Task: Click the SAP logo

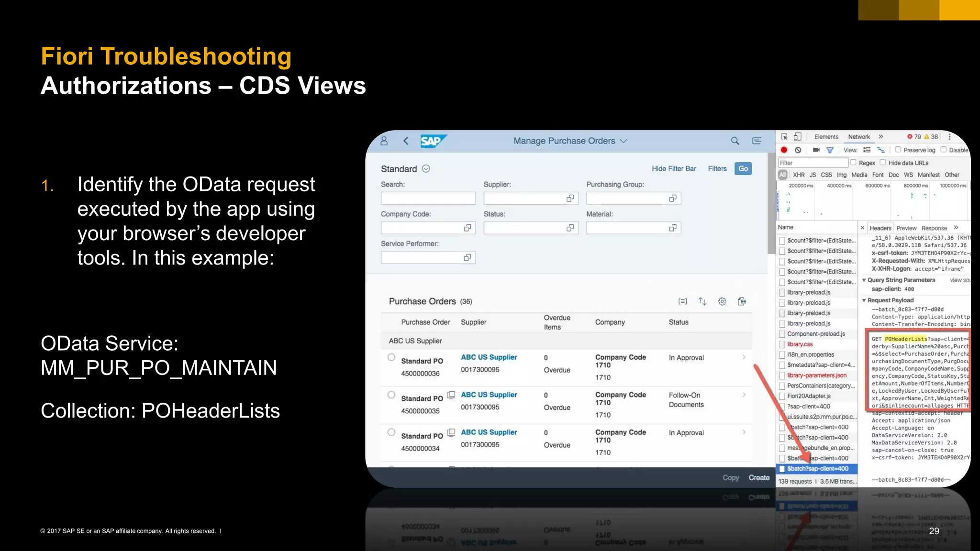Action: (x=434, y=141)
